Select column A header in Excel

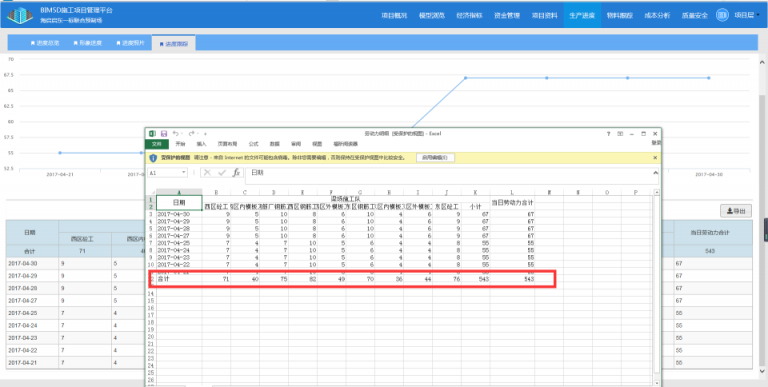pos(179,192)
